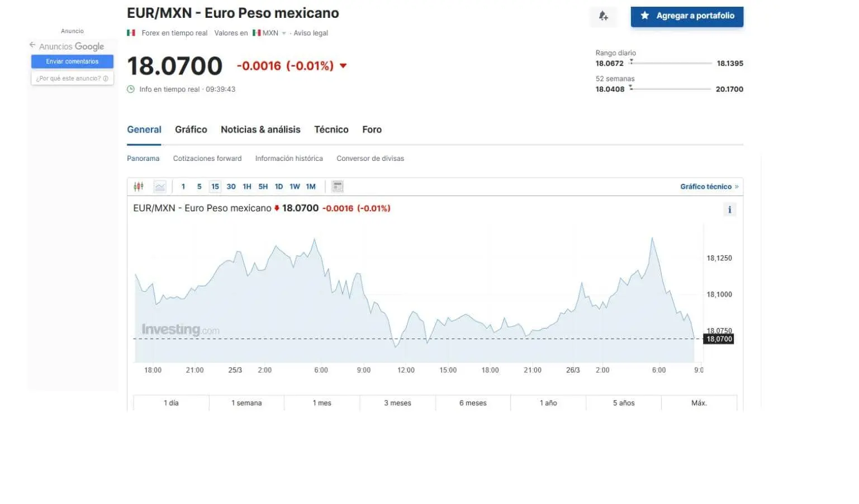The width and height of the screenshot is (859, 504).
Task: Set chart interval to 5H
Action: 263,187
